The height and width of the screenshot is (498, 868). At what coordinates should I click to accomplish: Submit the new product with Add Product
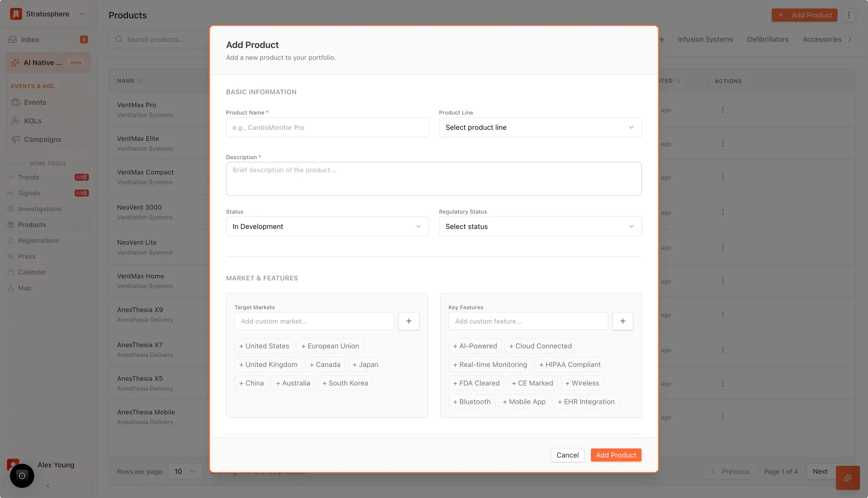coord(615,455)
